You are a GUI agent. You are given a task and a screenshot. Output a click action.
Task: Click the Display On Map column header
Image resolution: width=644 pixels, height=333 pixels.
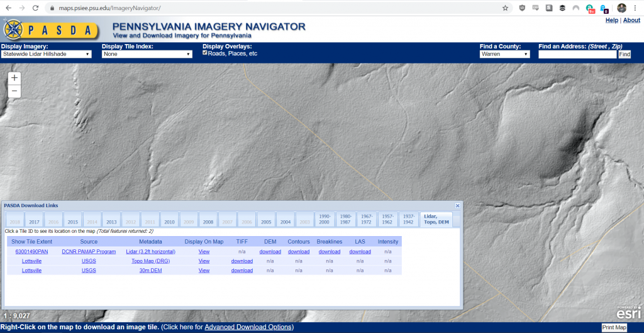[204, 241]
